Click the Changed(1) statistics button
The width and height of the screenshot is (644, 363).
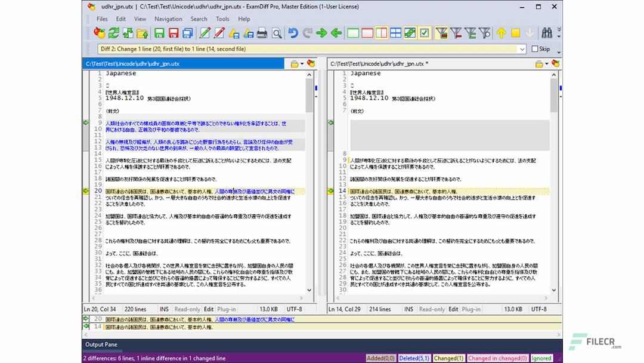point(448,358)
